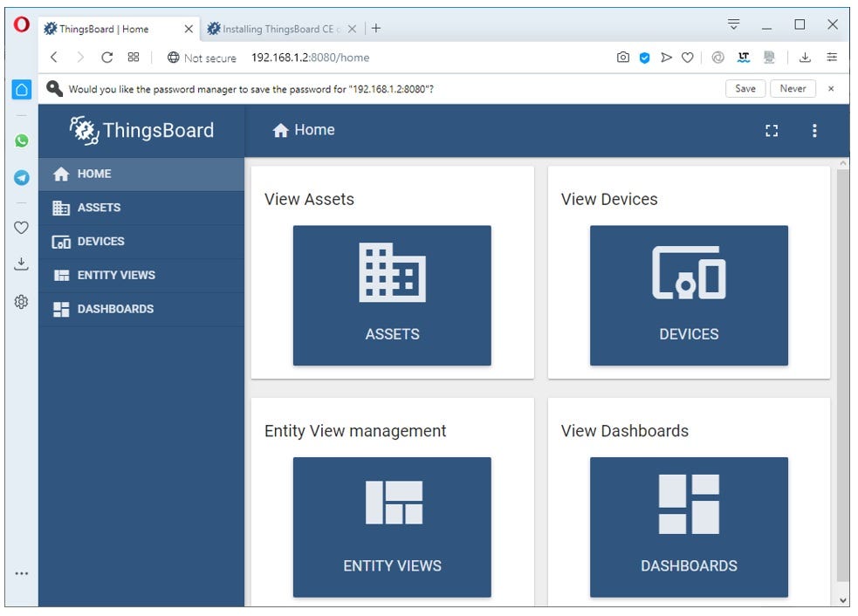Take a snapshot with camera icon

[622, 57]
